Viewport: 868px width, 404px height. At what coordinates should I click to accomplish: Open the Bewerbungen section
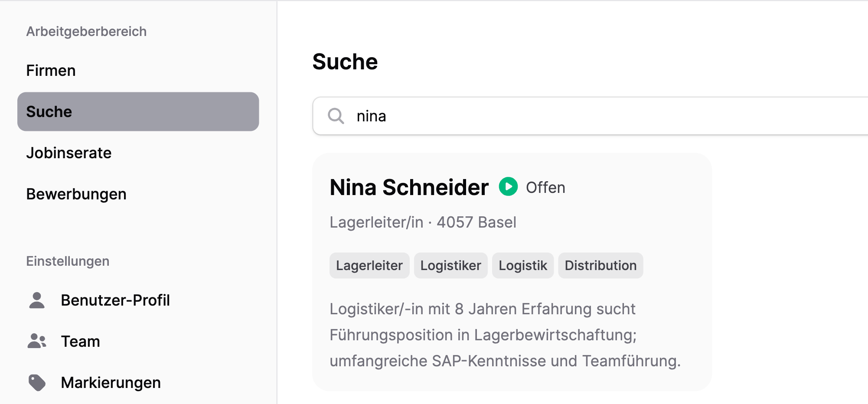pyautogui.click(x=76, y=194)
